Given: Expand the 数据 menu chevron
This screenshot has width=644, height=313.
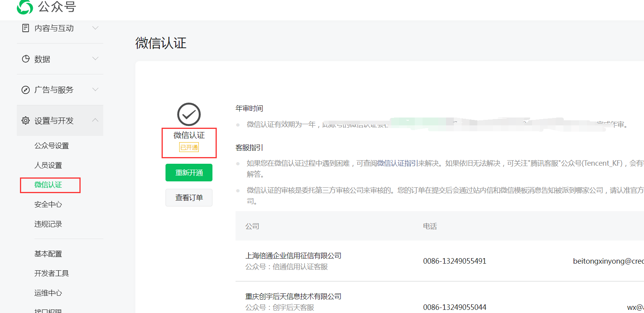Looking at the screenshot, I should pyautogui.click(x=95, y=59).
